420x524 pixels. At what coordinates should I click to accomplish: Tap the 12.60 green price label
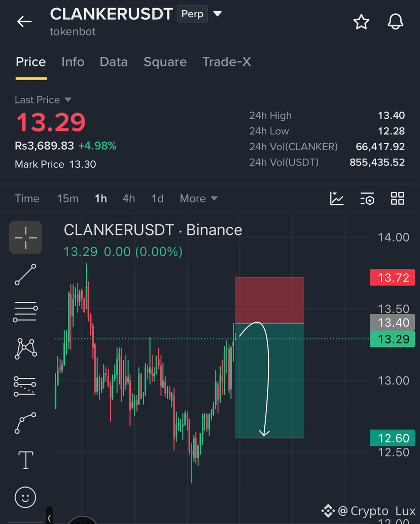(x=393, y=438)
